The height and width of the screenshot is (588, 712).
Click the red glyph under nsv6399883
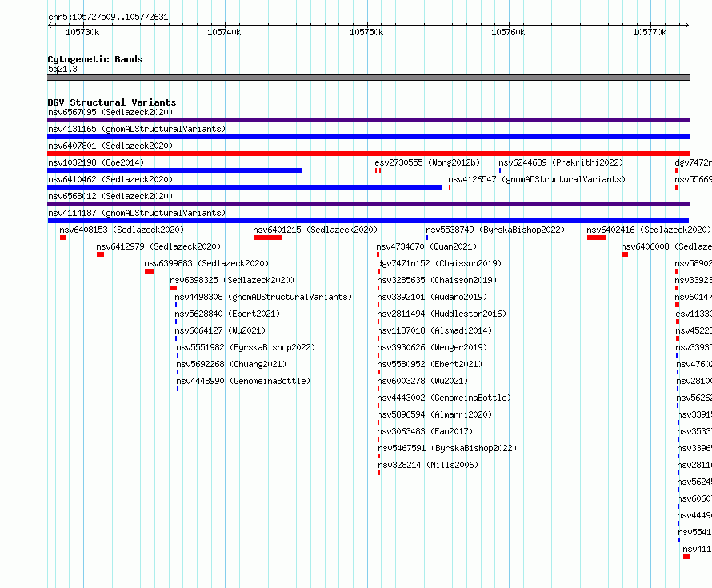click(x=149, y=271)
